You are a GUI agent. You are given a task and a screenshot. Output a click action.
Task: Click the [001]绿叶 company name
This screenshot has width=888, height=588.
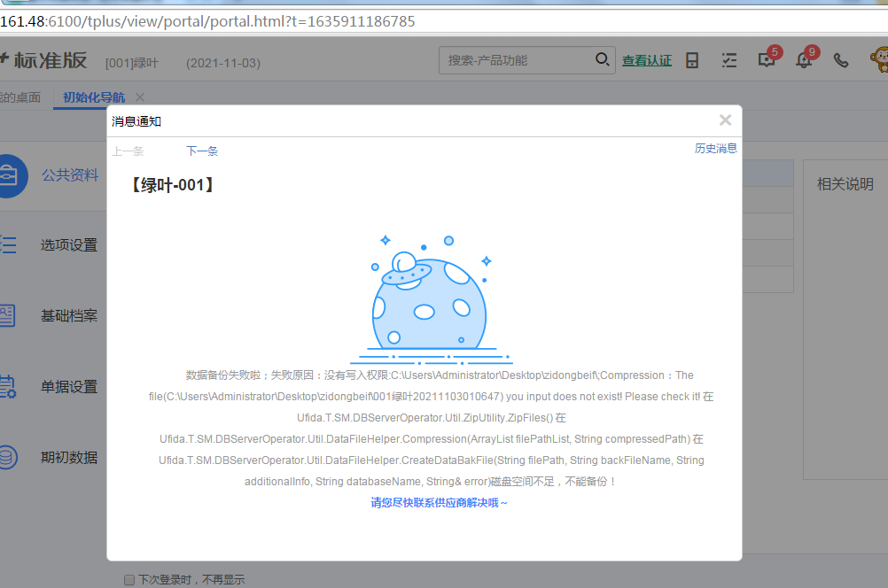(x=132, y=63)
